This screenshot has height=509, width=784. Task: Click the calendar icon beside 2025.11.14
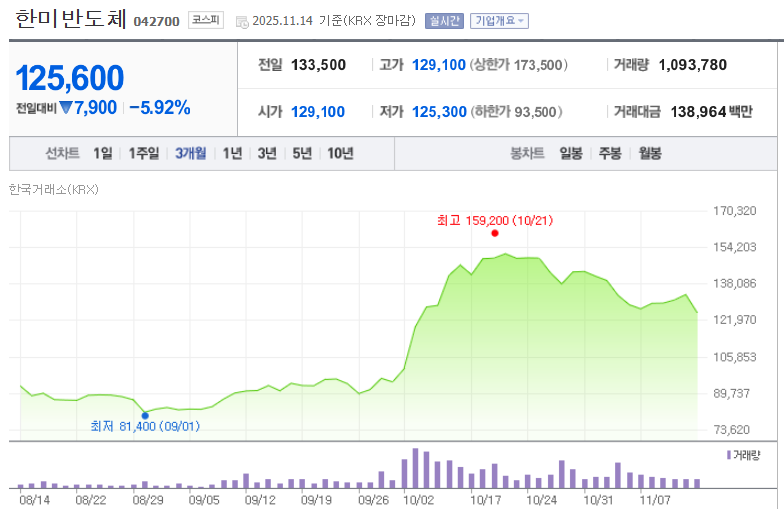click(242, 22)
